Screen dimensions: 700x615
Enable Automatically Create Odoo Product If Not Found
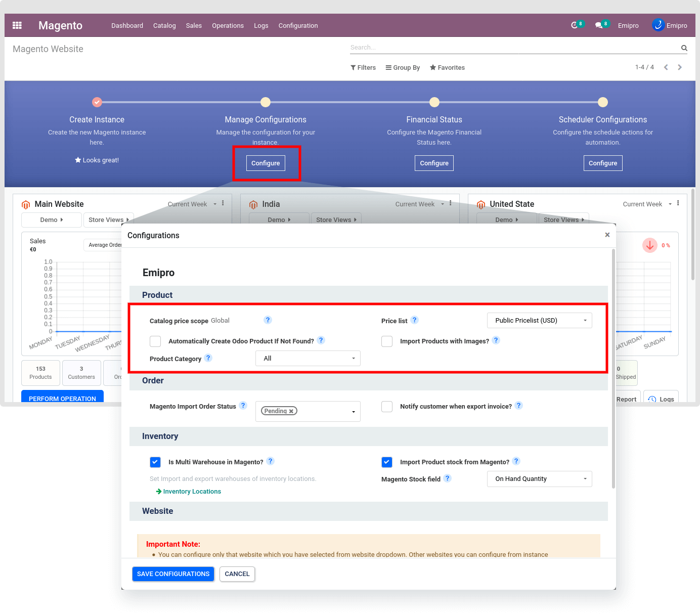(155, 341)
